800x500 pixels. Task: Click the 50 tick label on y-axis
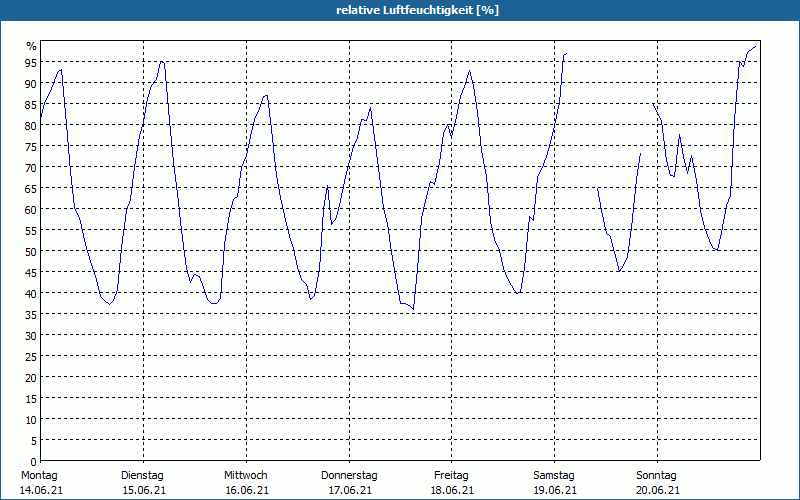click(x=31, y=252)
